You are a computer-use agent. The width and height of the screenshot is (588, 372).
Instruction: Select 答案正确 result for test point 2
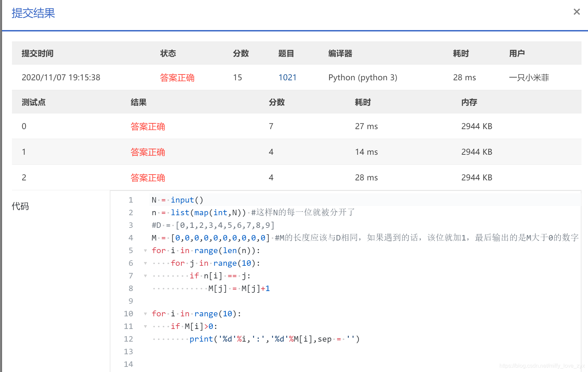click(x=148, y=177)
